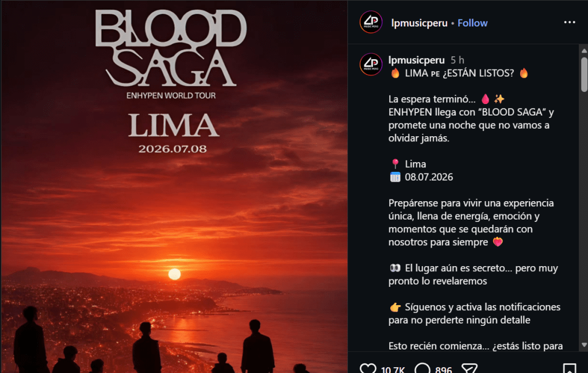Open lpmusicperu profile from header username
Image resolution: width=588 pixels, height=373 pixels.
pos(419,23)
